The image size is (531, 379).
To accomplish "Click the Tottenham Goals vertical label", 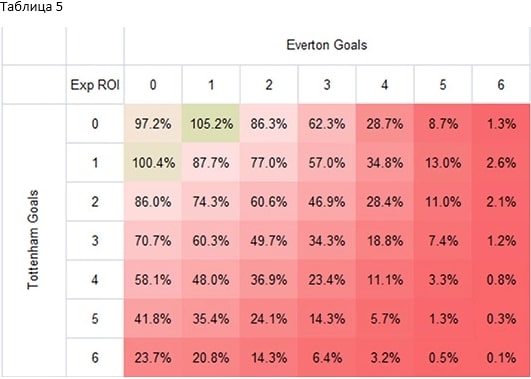I will pyautogui.click(x=33, y=240).
